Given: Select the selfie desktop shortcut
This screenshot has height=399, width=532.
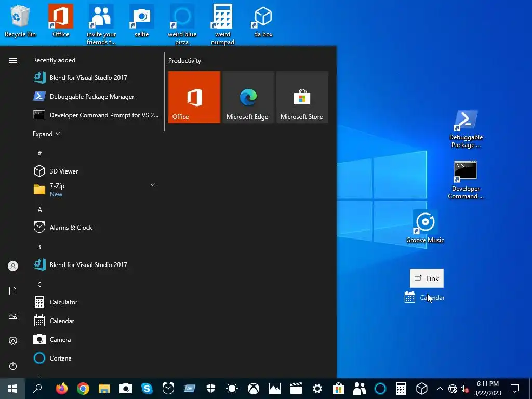Looking at the screenshot, I should (x=141, y=20).
